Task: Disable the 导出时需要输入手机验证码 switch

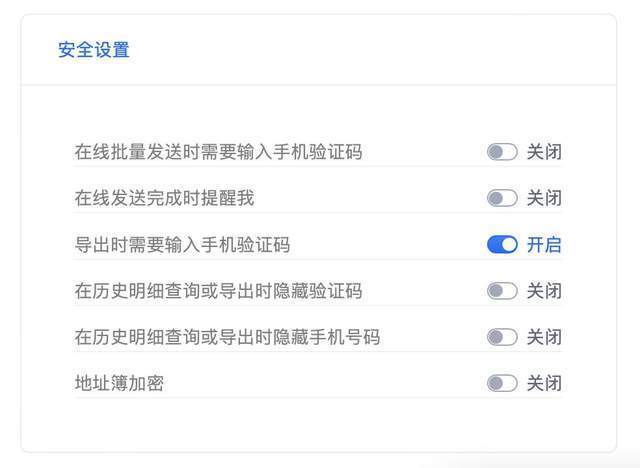Action: coord(502,244)
